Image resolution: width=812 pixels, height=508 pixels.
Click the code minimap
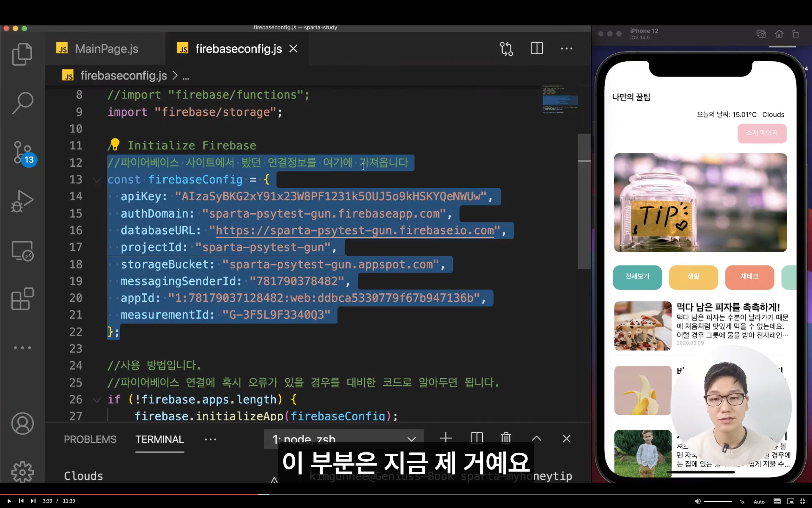click(560, 99)
